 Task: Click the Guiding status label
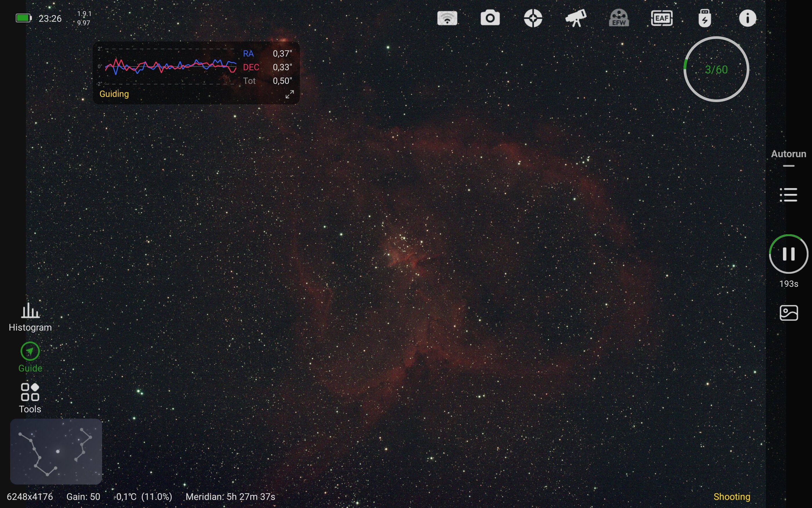pos(114,94)
